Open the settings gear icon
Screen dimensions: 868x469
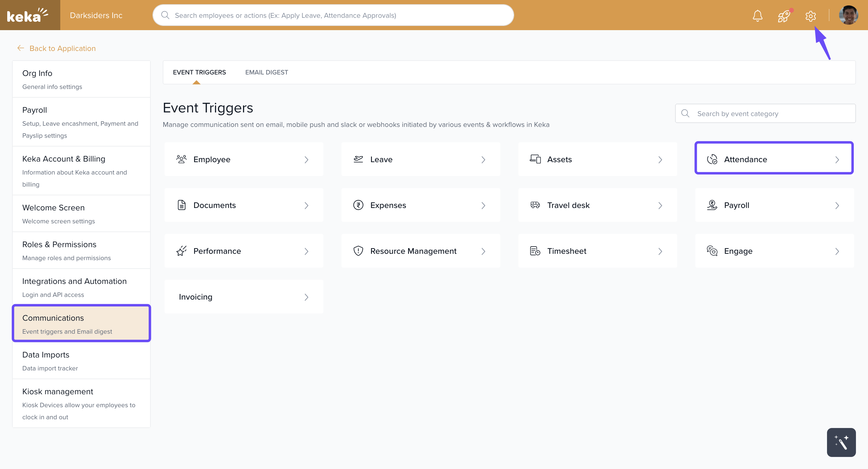click(810, 15)
